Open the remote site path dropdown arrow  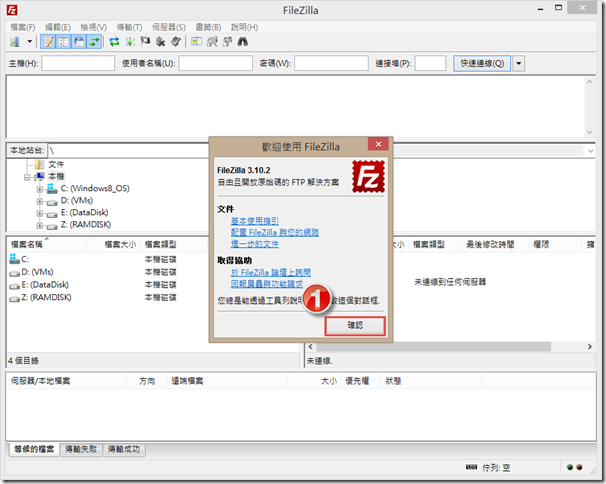[591, 151]
